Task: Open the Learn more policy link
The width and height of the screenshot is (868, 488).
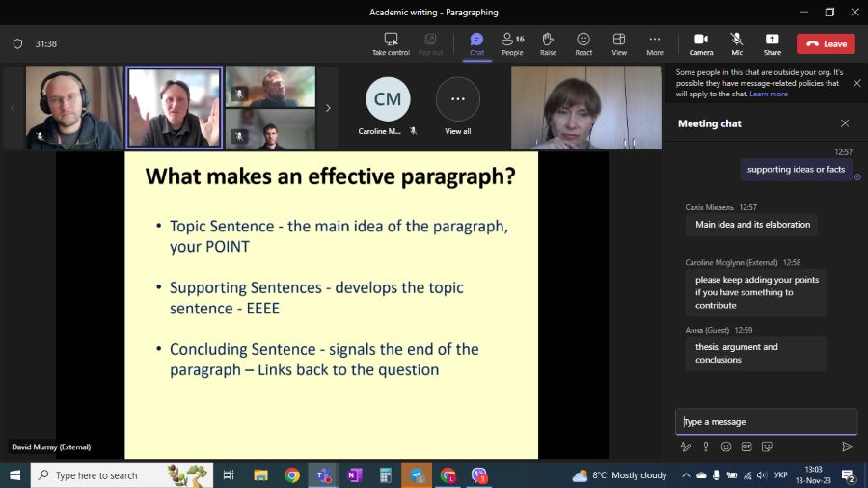Action: pos(769,94)
